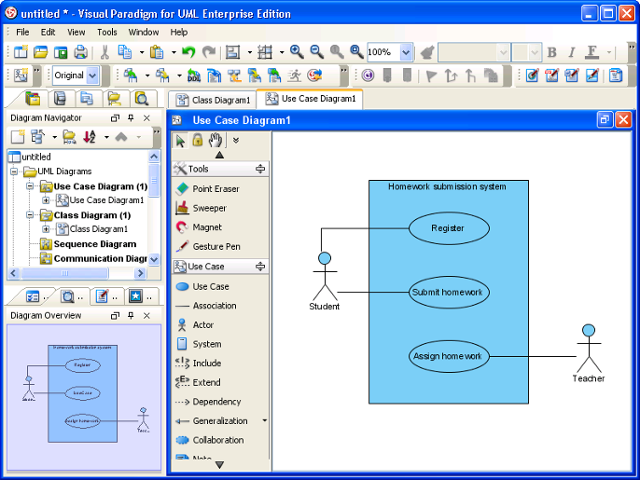Select the Sequence Diagram tree item

pos(95,244)
